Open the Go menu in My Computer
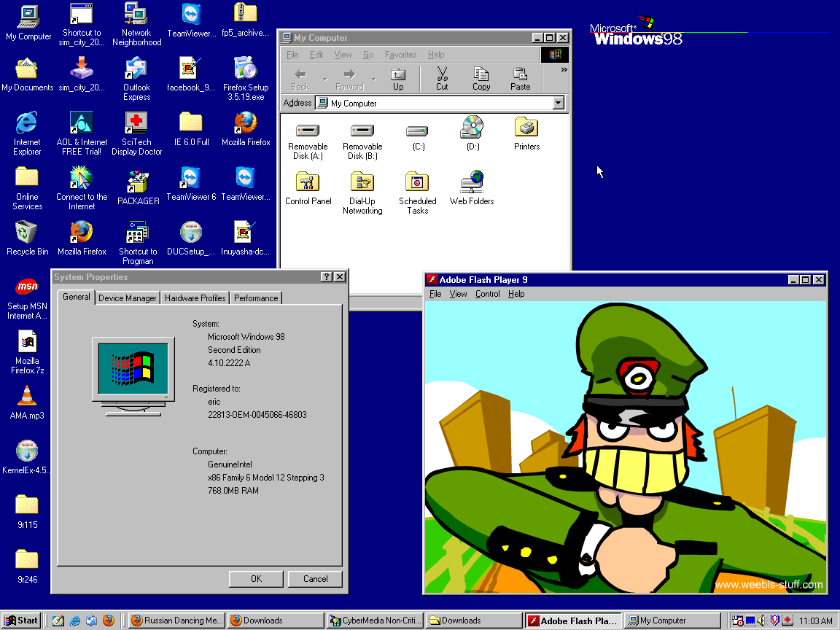 click(x=368, y=55)
